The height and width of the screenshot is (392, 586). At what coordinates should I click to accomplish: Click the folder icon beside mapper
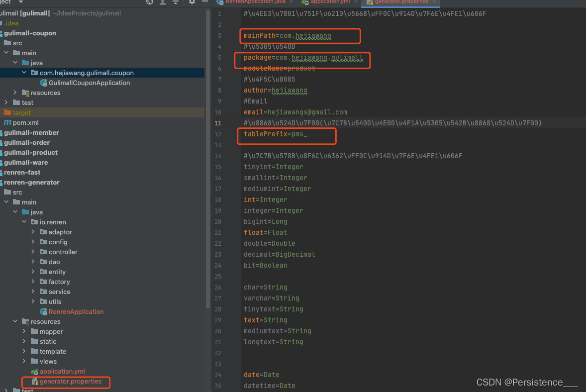(34, 331)
